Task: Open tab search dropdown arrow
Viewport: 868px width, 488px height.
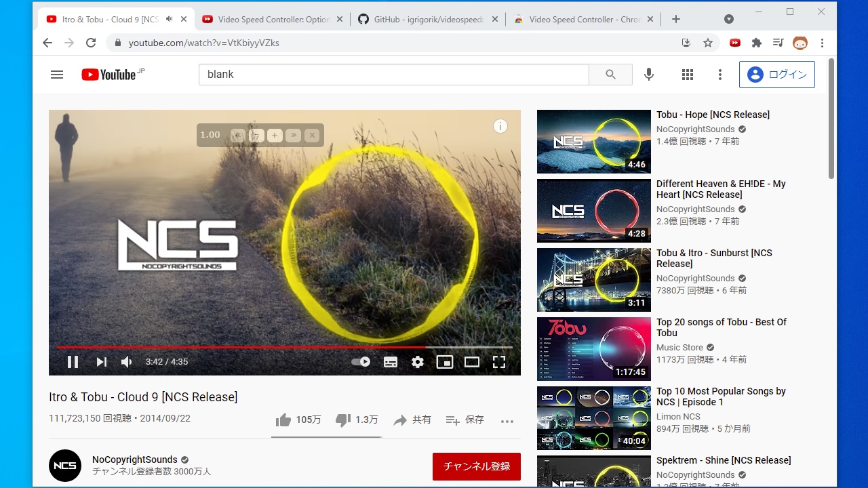Action: pos(729,19)
